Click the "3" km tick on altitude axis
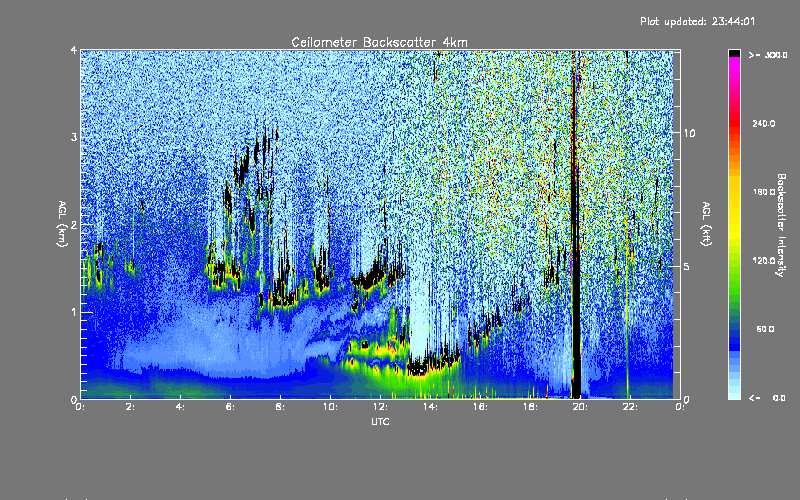The height and width of the screenshot is (500, 800). (x=74, y=137)
